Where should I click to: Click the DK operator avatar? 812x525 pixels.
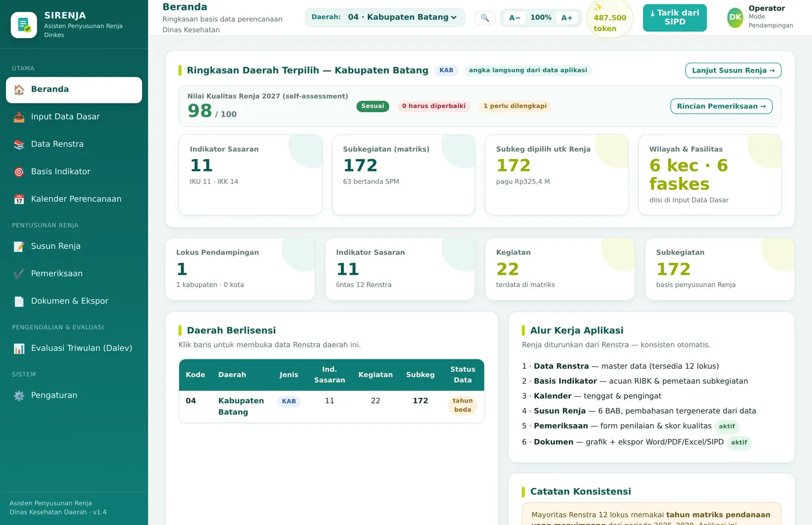point(735,17)
